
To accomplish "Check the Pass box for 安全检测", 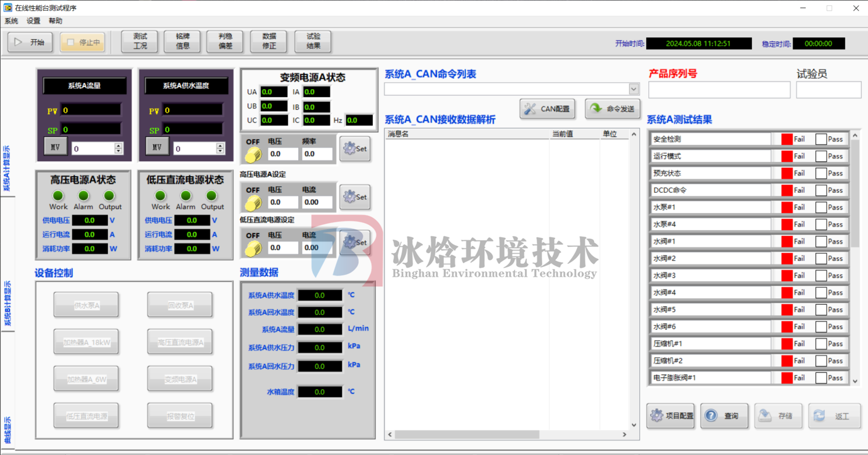I will point(821,139).
